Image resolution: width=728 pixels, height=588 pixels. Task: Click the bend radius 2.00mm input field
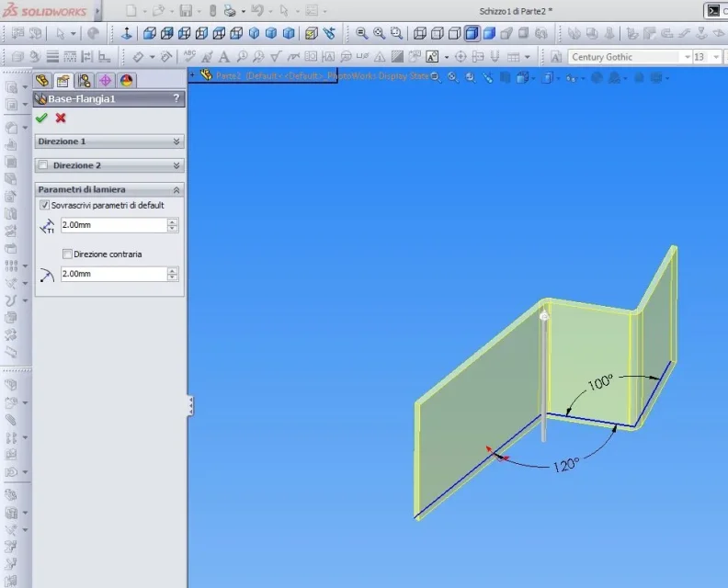click(114, 274)
